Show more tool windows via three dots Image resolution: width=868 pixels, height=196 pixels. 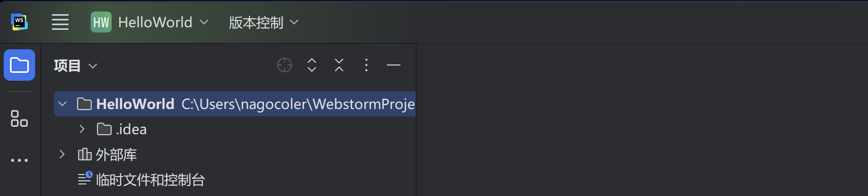tap(19, 160)
